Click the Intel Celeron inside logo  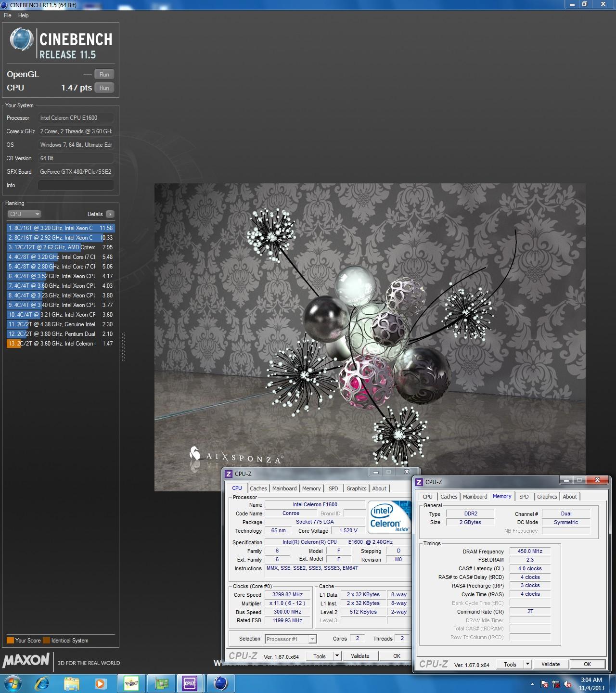tap(389, 517)
